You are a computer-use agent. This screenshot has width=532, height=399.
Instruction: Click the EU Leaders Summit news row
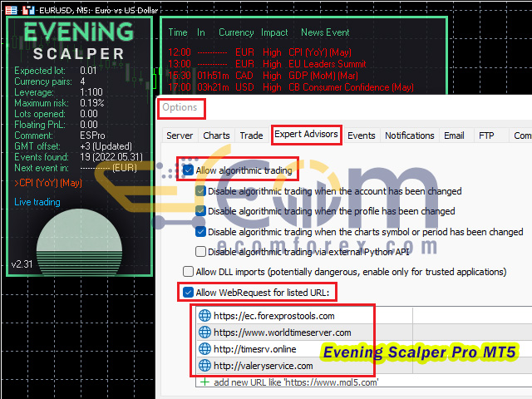[x=267, y=64]
